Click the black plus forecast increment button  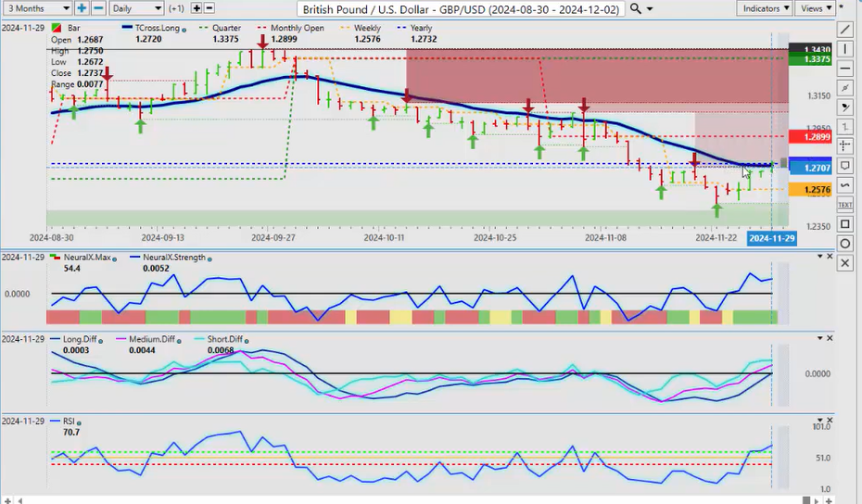pos(196,8)
